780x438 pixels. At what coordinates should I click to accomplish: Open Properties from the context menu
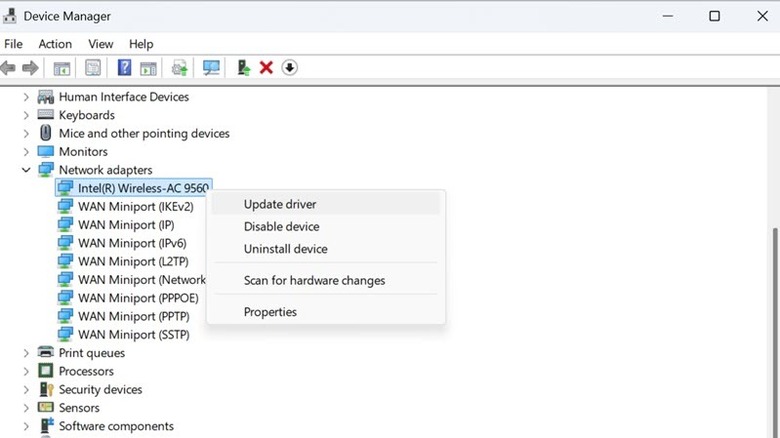click(270, 312)
